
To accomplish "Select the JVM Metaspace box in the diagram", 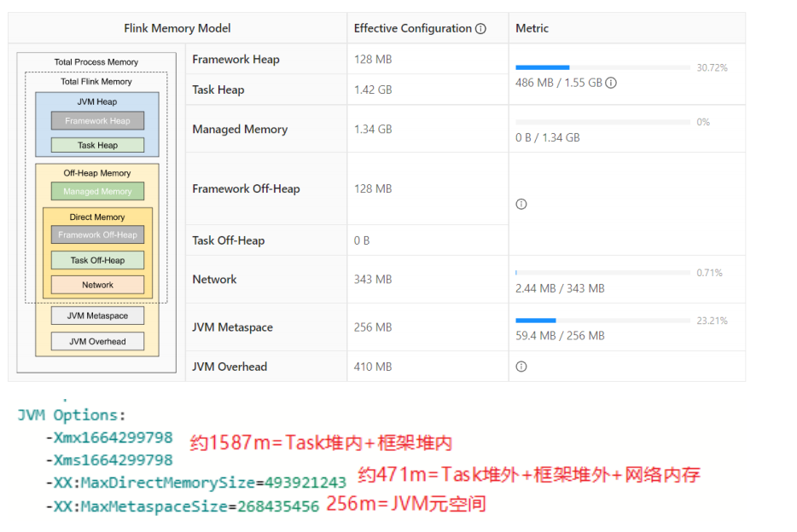I will [97, 316].
